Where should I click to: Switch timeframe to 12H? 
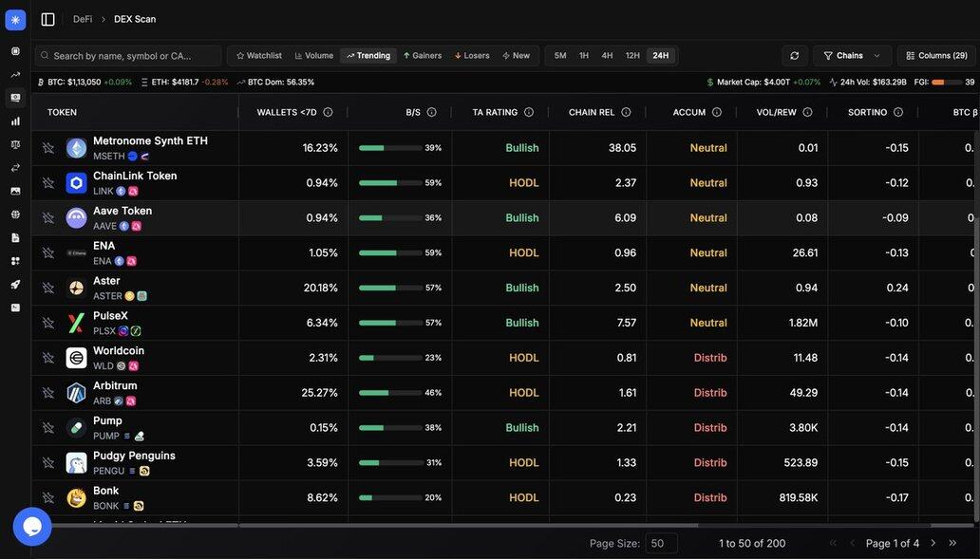[x=632, y=56]
